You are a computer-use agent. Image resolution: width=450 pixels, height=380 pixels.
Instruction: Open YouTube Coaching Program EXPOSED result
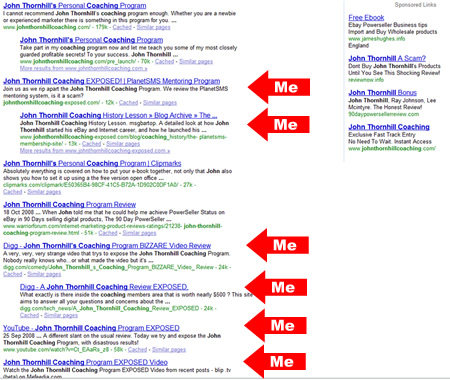[x=91, y=328]
